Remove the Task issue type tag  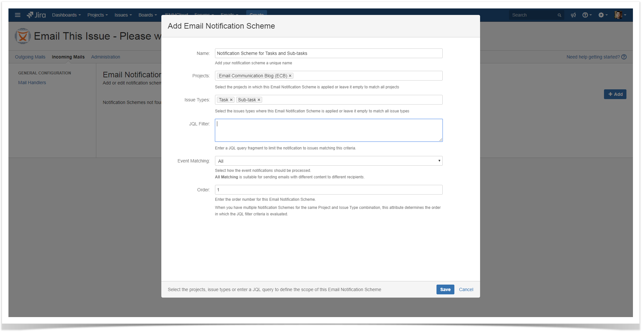(x=231, y=100)
